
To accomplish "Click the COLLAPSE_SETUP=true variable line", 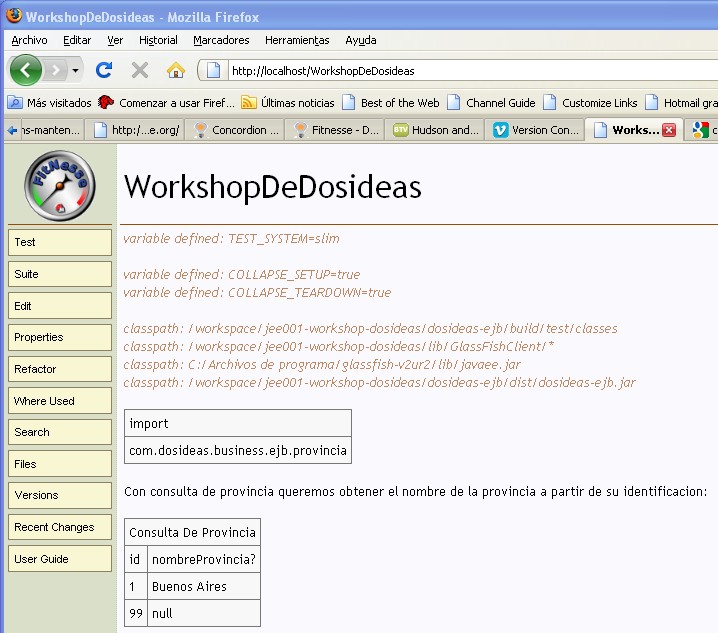I will pos(241,274).
